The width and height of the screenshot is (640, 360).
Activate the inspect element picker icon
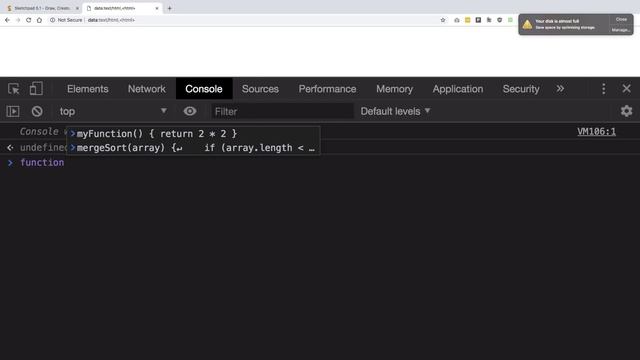pos(13,89)
